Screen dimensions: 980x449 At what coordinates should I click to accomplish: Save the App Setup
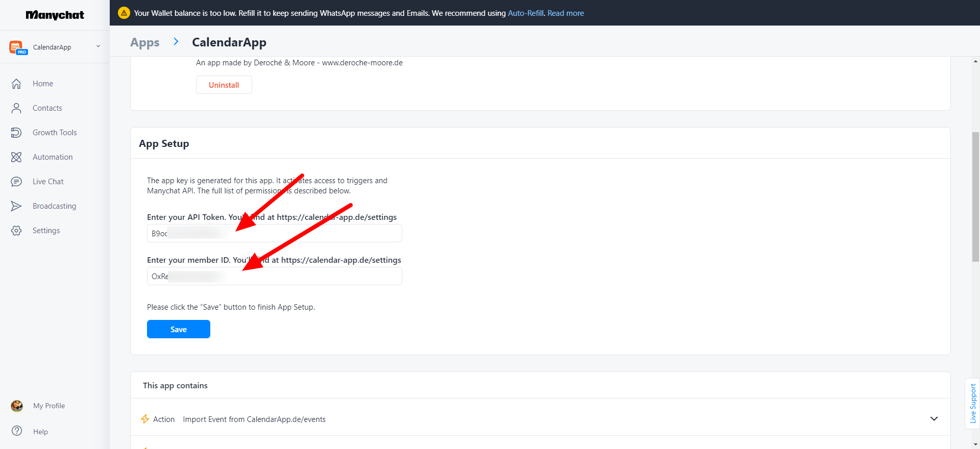click(179, 329)
